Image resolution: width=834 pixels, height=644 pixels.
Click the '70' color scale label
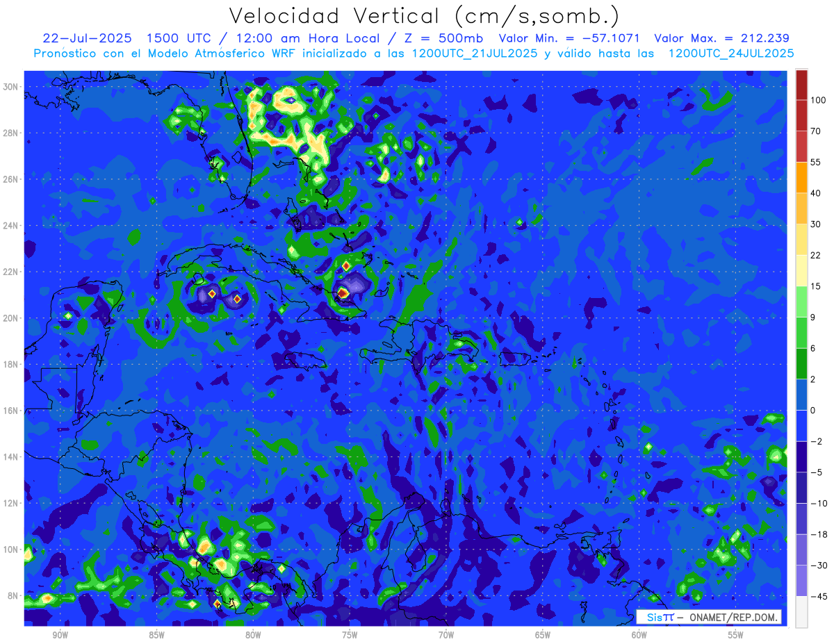[816, 131]
